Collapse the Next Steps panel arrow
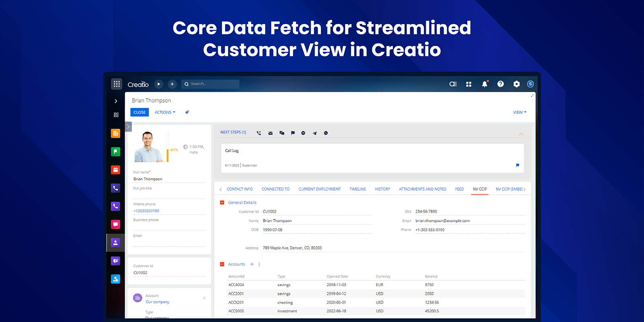644x322 pixels. pyautogui.click(x=521, y=134)
